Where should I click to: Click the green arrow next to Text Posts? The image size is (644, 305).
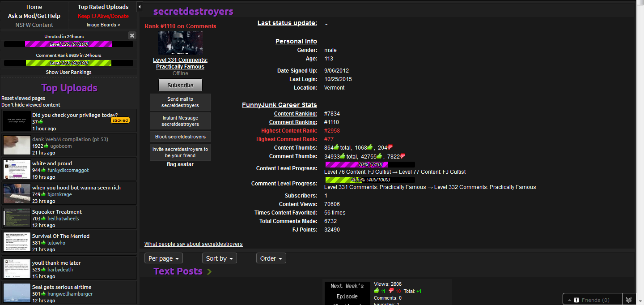[209, 271]
